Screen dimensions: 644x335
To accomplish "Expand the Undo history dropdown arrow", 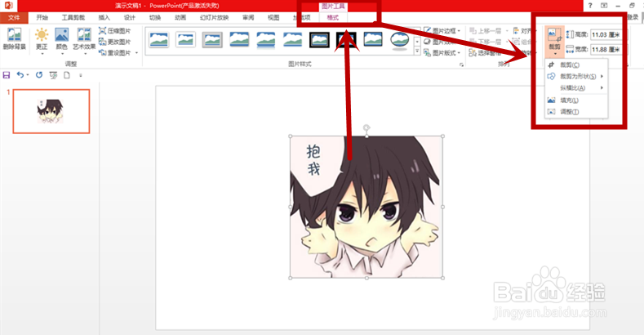I will (x=28, y=75).
